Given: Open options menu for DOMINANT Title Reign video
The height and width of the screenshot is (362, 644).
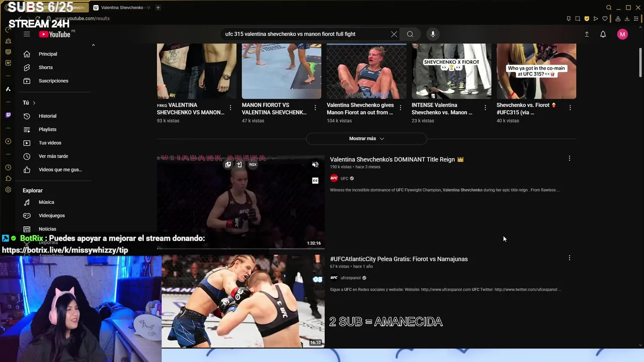Looking at the screenshot, I should tap(570, 158).
